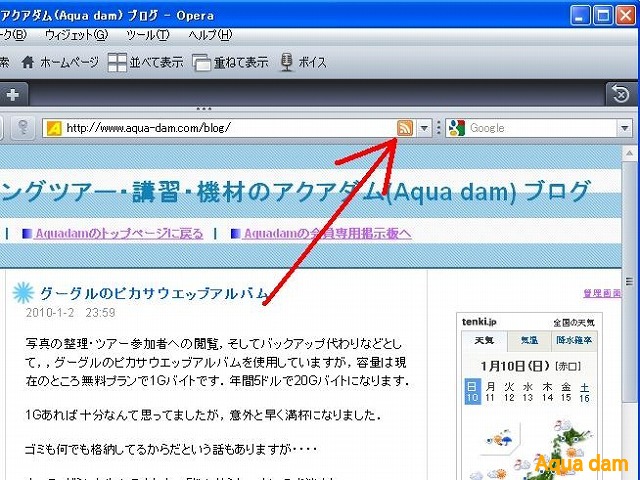Select Saturday 16 in weather calendar
The image size is (640, 480).
click(x=584, y=392)
